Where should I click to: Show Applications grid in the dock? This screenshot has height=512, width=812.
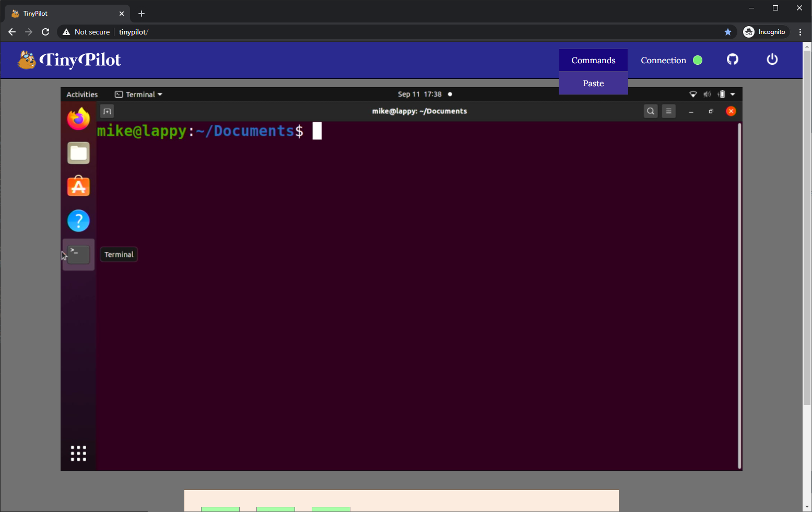point(78,453)
